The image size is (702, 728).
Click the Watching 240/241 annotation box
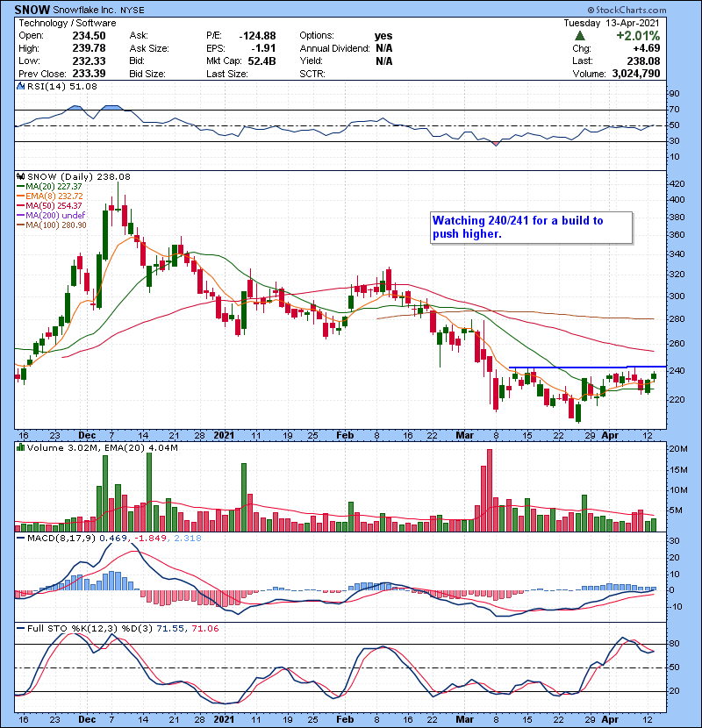(531, 227)
